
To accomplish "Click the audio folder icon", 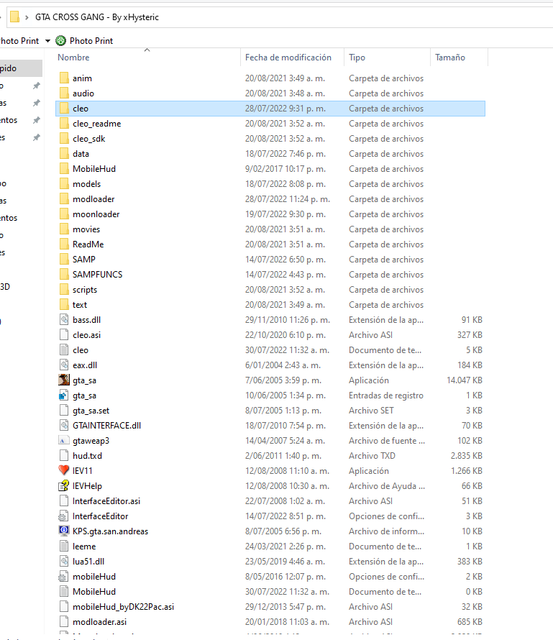I will coord(64,93).
